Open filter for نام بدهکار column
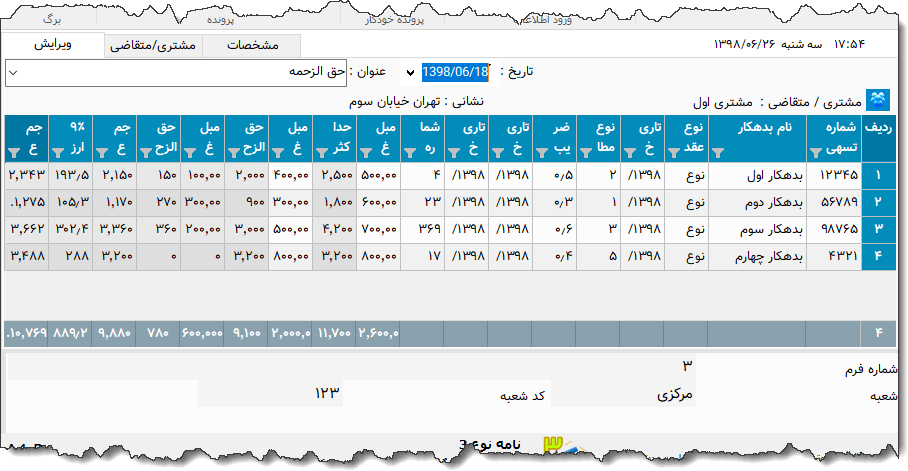This screenshot has width=908, height=471. (718, 153)
